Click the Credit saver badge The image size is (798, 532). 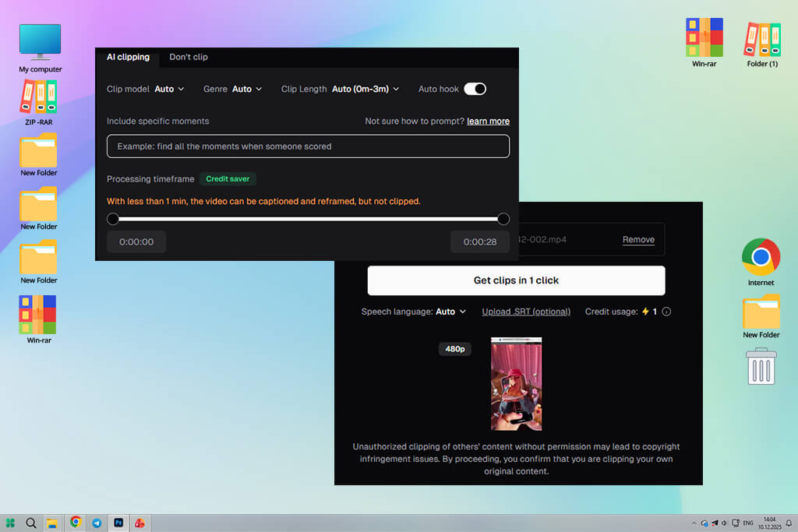(x=228, y=179)
